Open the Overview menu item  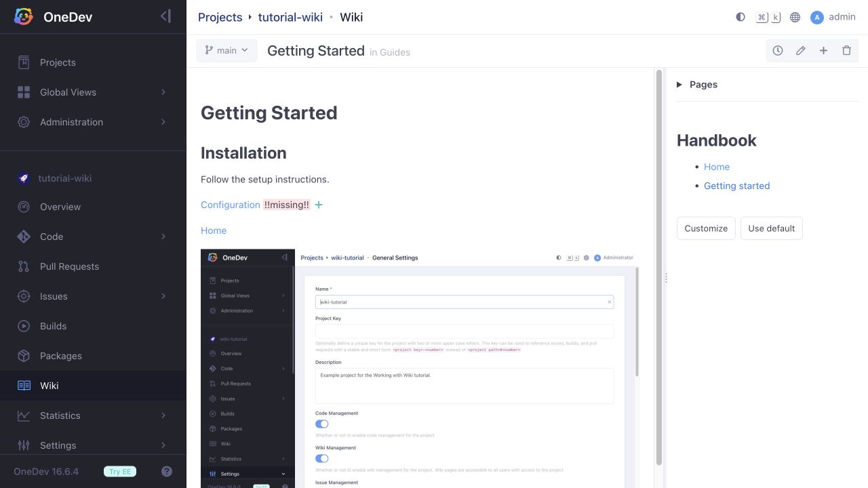coord(93,207)
